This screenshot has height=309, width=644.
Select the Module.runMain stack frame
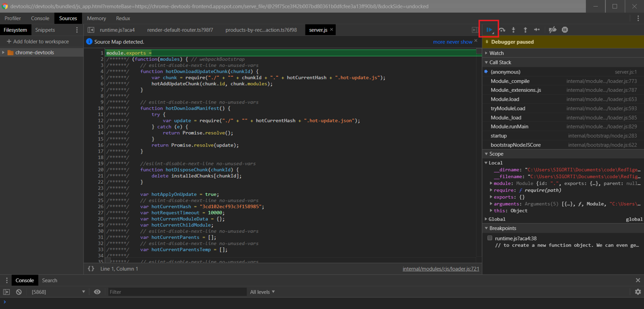pos(563,126)
